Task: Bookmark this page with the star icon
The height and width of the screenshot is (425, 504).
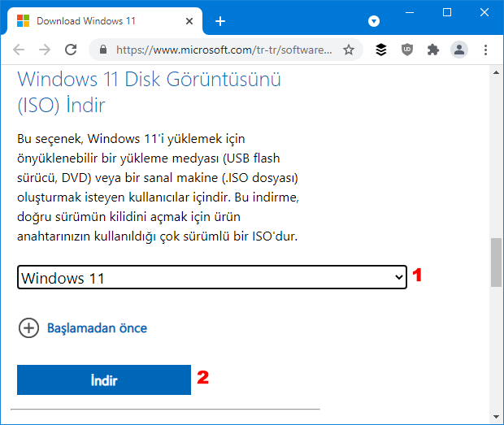Action: coord(349,50)
